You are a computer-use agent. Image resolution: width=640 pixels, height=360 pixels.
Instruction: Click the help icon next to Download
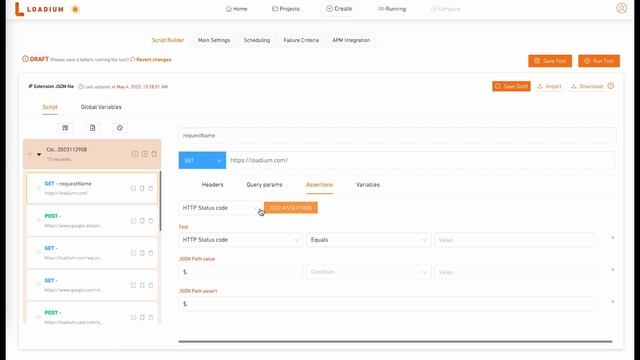point(611,86)
